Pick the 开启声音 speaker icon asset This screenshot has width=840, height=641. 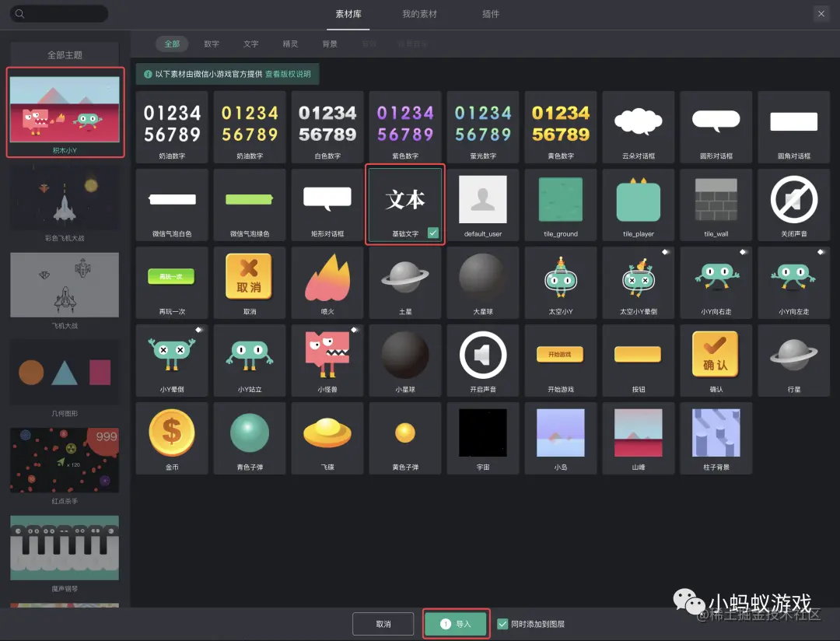[483, 360]
